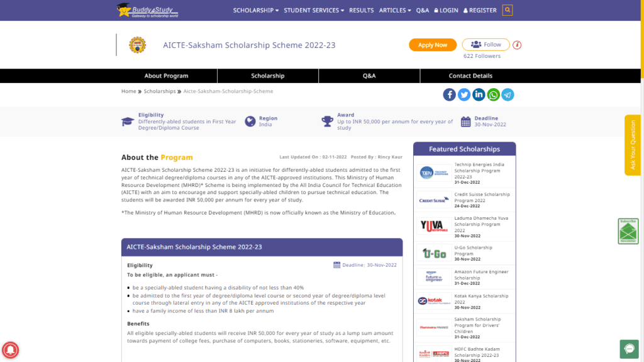Viewport: 644px width, 362px height.
Task: Expand the Articles dropdown menu
Action: pyautogui.click(x=395, y=10)
